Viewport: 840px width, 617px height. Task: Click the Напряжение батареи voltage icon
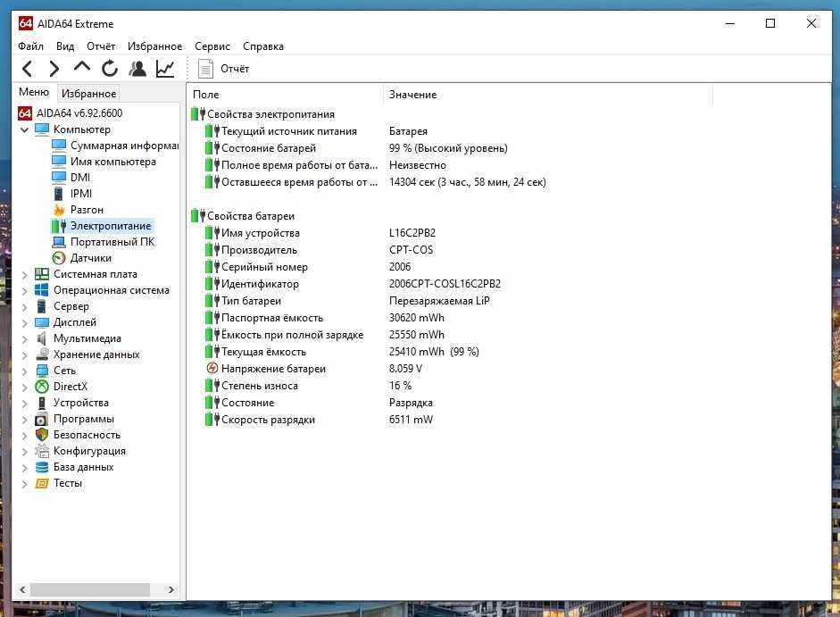(212, 368)
